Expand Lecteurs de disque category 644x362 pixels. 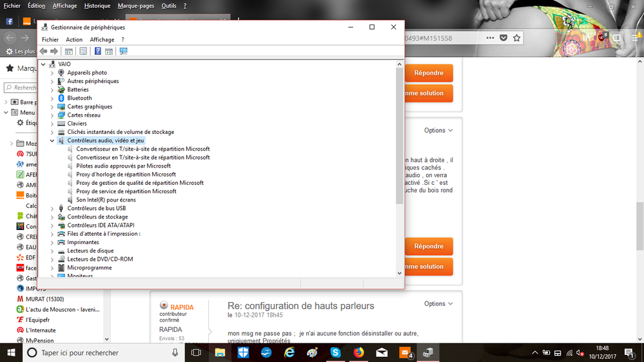click(x=52, y=251)
